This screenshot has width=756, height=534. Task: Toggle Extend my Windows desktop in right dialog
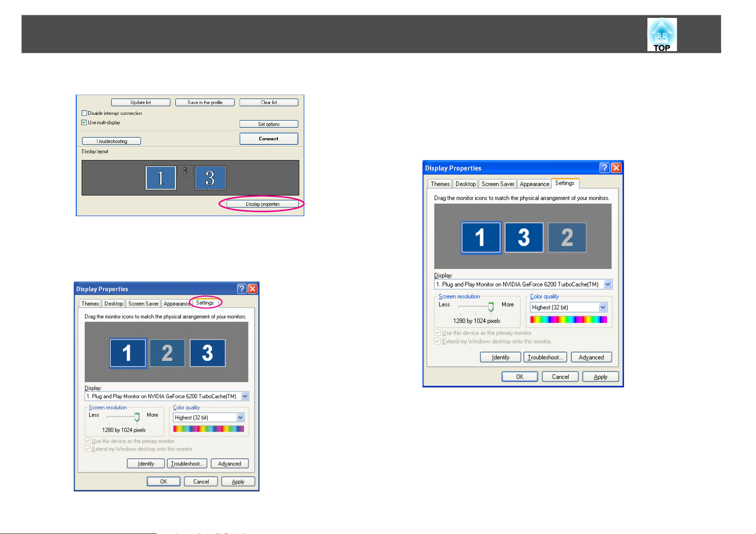pos(437,341)
